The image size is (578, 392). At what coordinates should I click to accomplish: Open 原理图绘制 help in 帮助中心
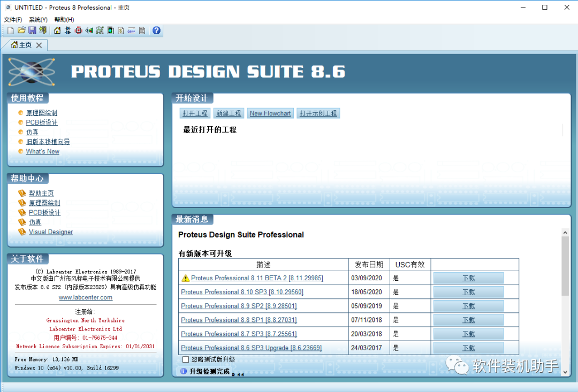44,203
